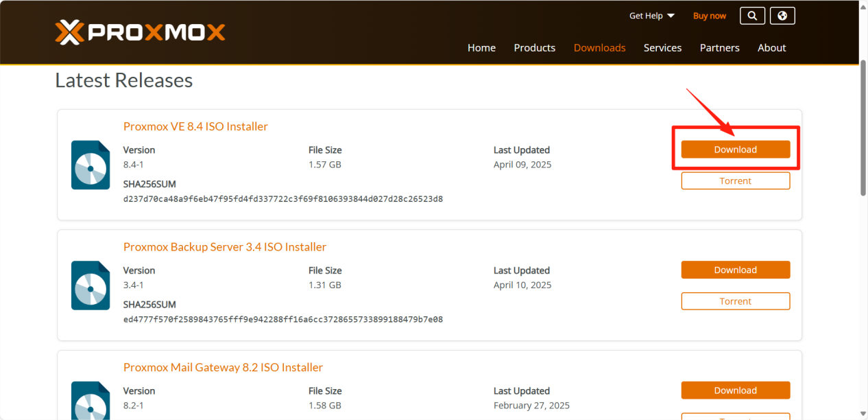
Task: Open the Services menu
Action: coord(662,48)
